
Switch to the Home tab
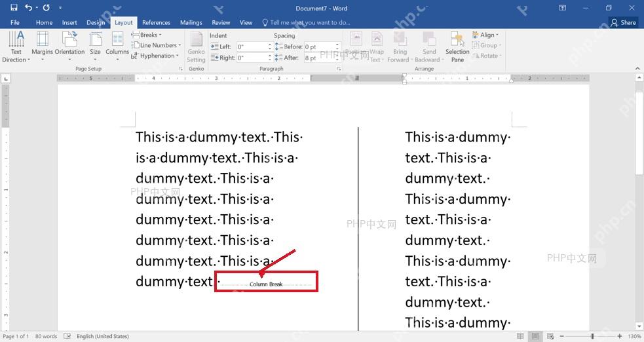(x=44, y=22)
